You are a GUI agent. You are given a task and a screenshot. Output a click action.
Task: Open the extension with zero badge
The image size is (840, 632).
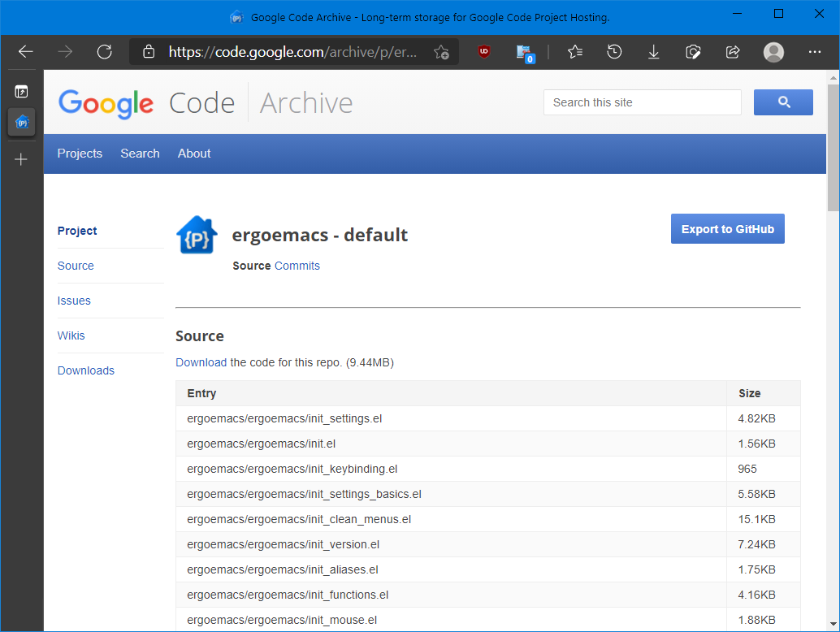tap(525, 54)
